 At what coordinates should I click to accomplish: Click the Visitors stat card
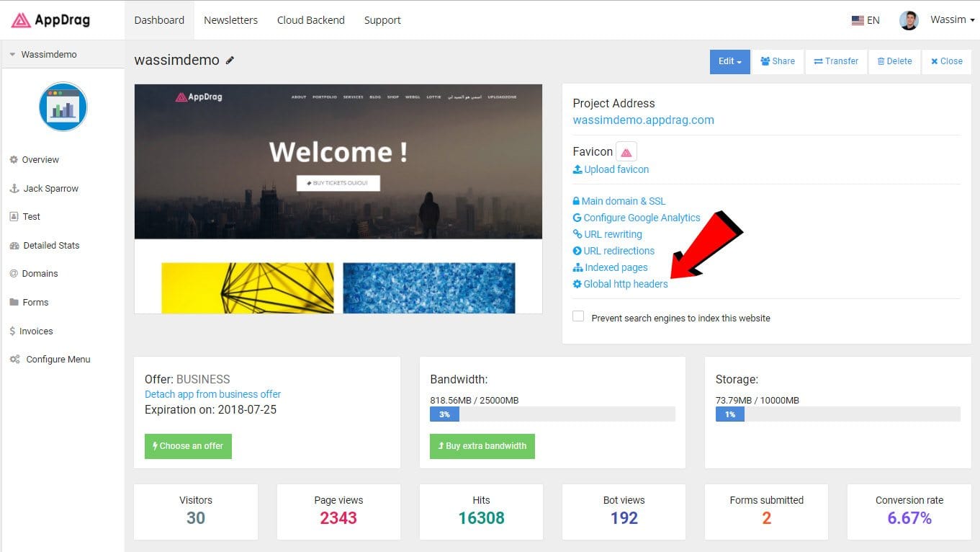click(x=196, y=512)
